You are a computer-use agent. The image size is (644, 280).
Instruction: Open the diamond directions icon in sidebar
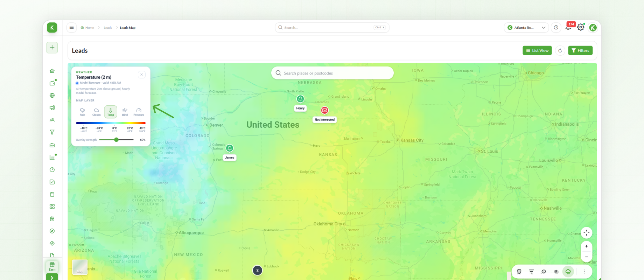tap(52, 243)
